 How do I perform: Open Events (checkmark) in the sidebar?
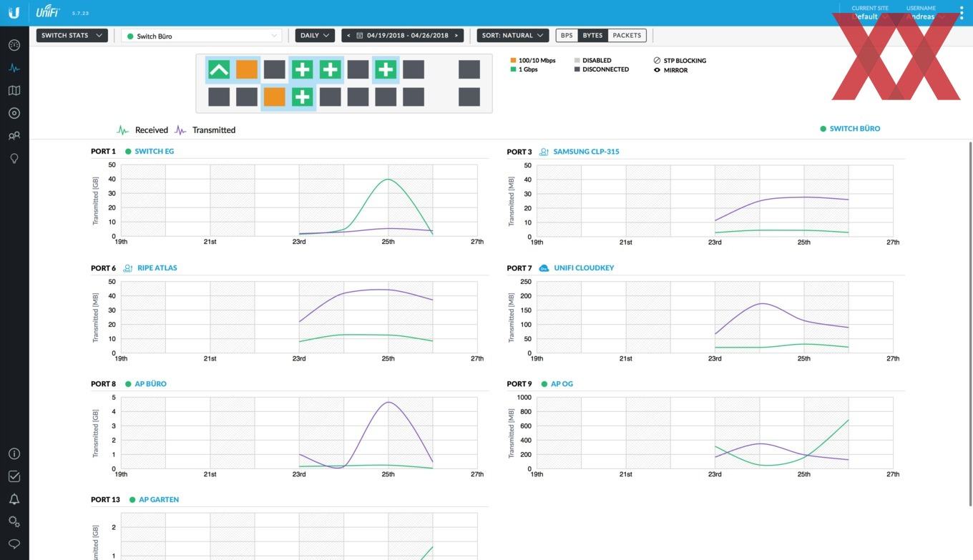tap(14, 476)
